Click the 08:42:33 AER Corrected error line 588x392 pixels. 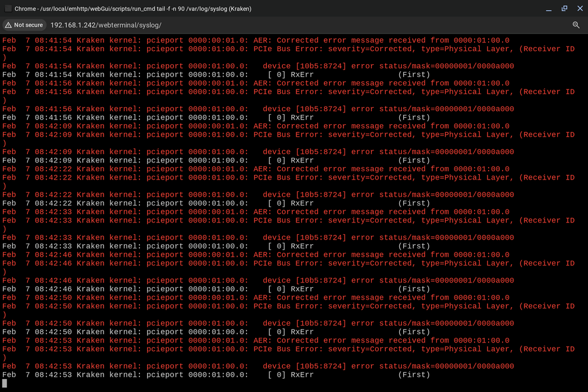pos(256,212)
